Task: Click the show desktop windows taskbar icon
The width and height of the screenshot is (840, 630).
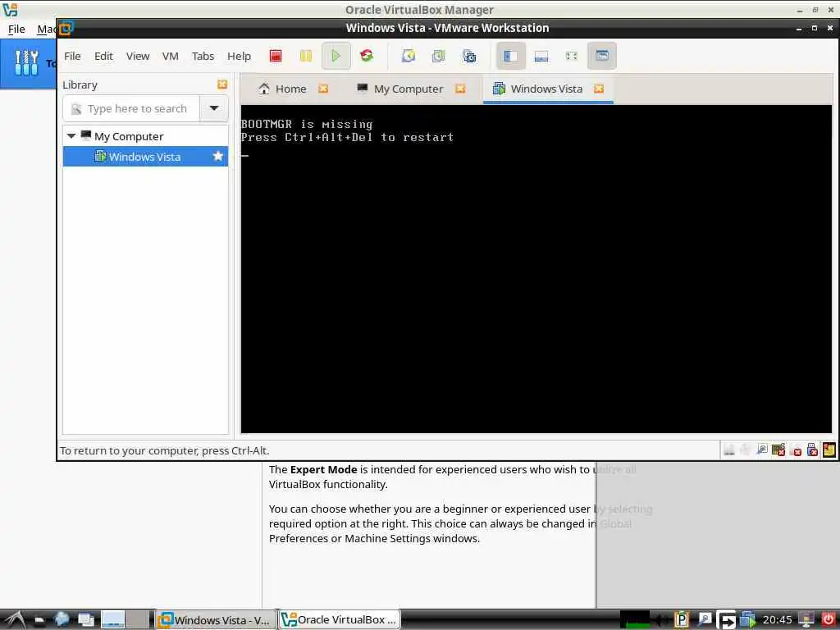Action: tap(85, 620)
